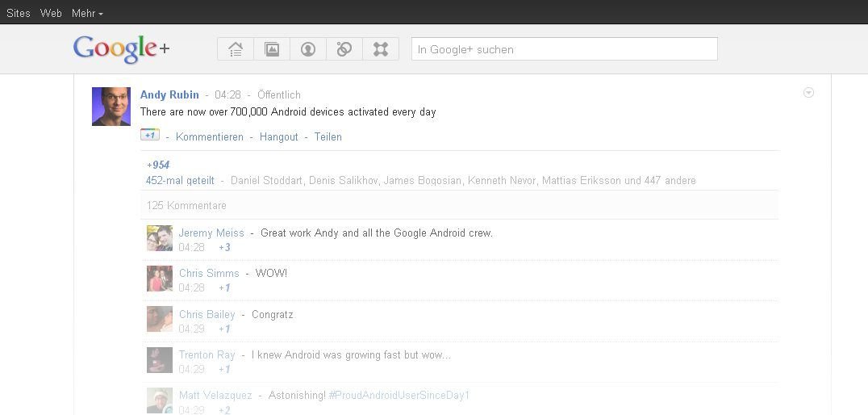
Task: Click the Chris Simms name link
Action: (209, 273)
